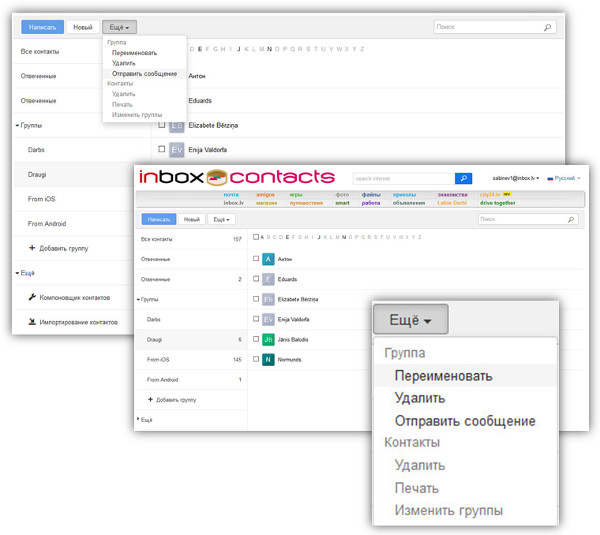Click the wrench icon next to Компоновщик контактов
This screenshot has height=535, width=600.
(x=32, y=297)
